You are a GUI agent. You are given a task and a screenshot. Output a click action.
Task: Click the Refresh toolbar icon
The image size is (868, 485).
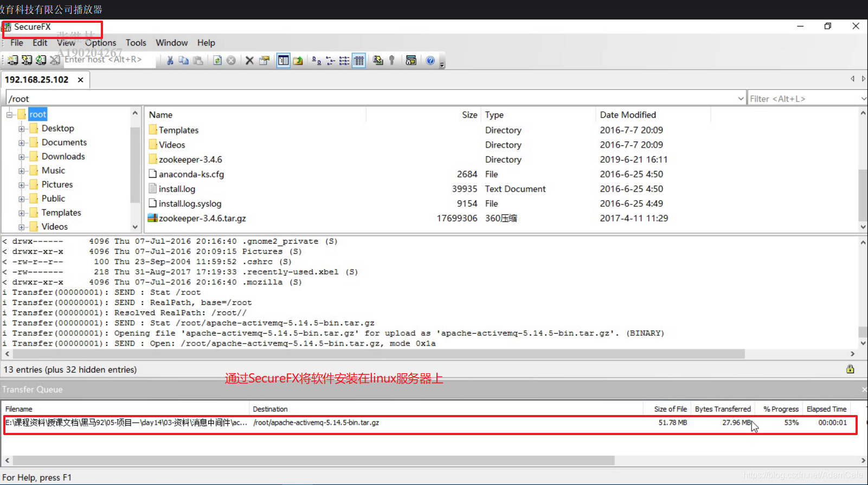(x=217, y=60)
